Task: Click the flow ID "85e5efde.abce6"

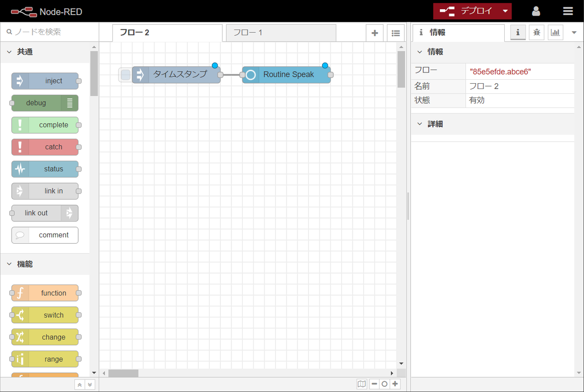Action: pyautogui.click(x=500, y=71)
